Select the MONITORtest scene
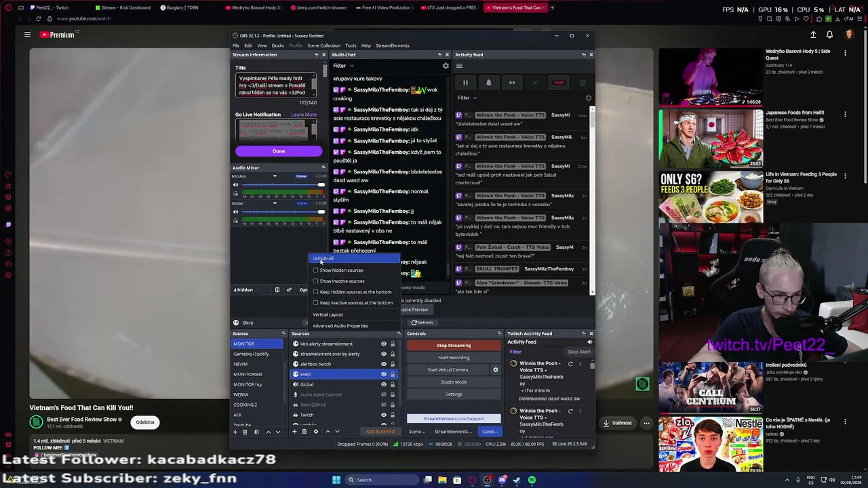868x488 pixels. (258, 374)
